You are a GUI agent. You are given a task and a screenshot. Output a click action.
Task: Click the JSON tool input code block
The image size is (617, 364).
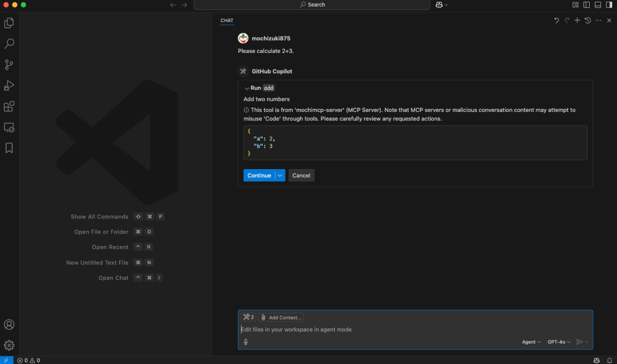(415, 143)
